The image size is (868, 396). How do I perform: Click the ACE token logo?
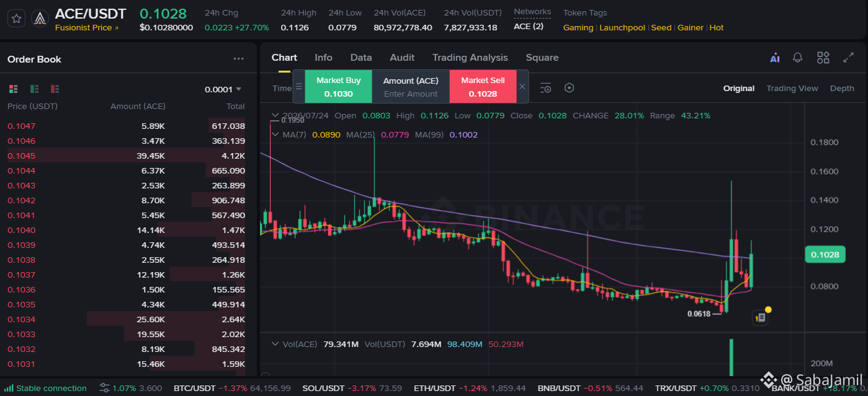(40, 19)
